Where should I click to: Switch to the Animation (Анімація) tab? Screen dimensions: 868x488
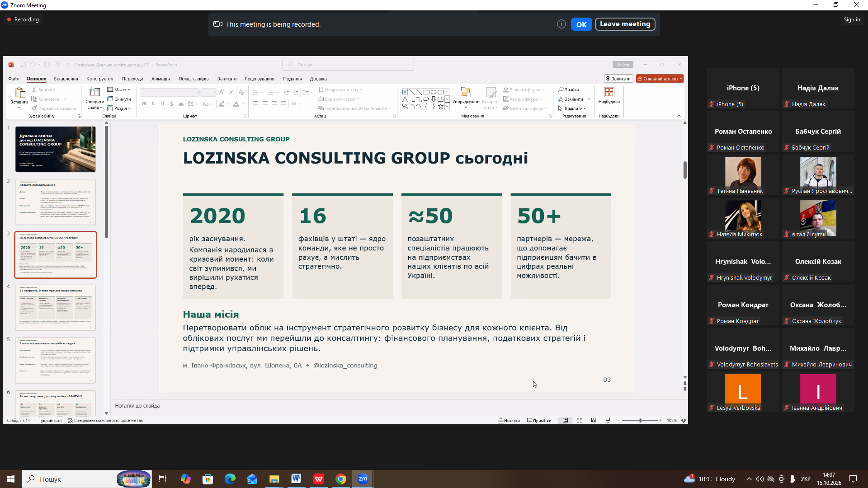tap(160, 79)
